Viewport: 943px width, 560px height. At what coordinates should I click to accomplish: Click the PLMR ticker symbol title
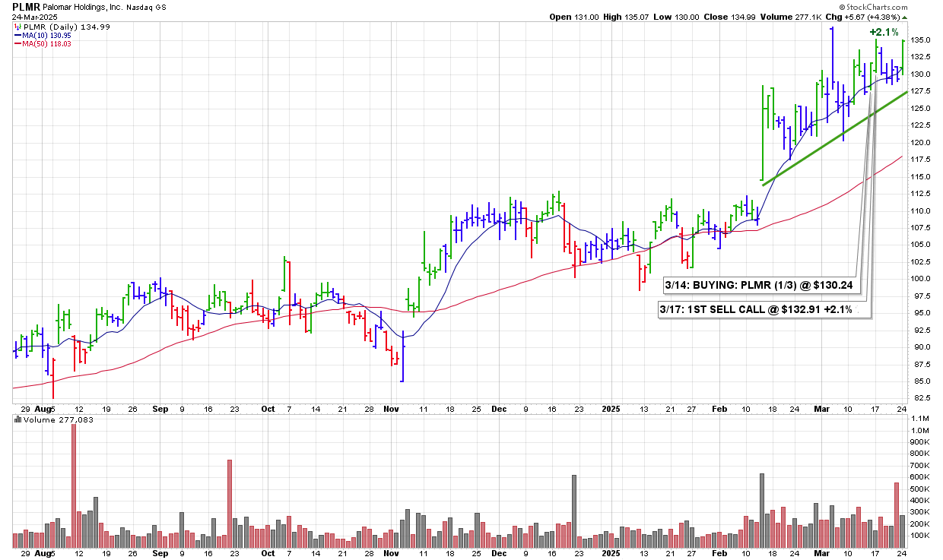(27, 7)
